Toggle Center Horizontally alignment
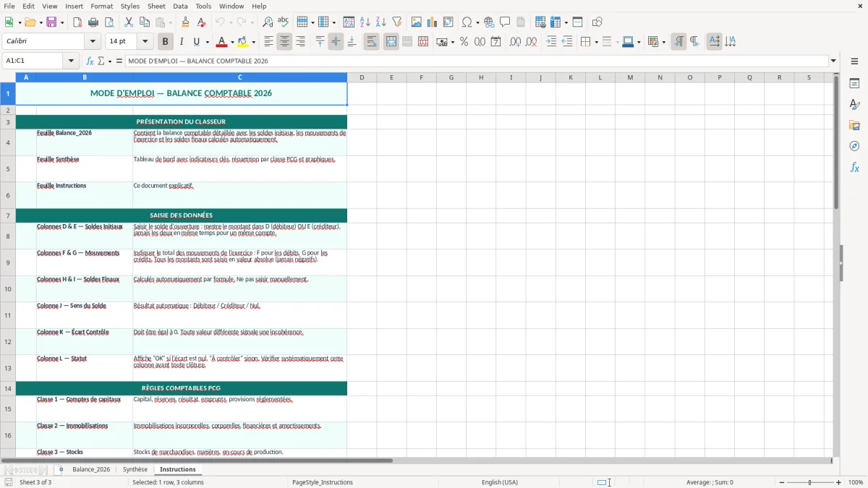The width and height of the screenshot is (868, 488). tap(284, 42)
